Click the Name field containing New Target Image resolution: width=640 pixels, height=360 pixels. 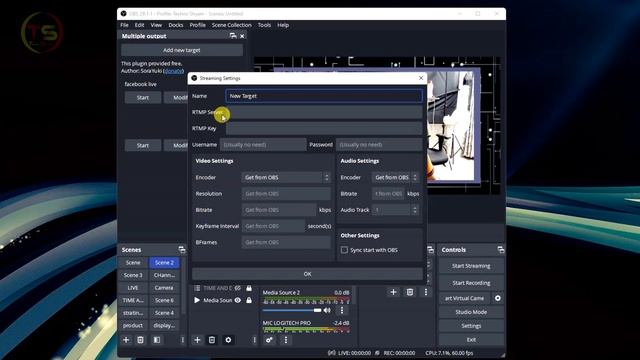(324, 96)
